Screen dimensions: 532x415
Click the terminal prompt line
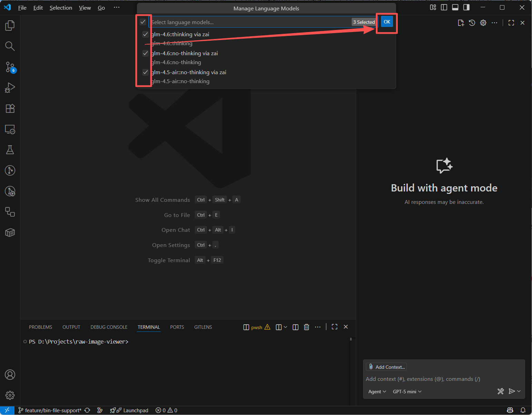tap(79, 342)
